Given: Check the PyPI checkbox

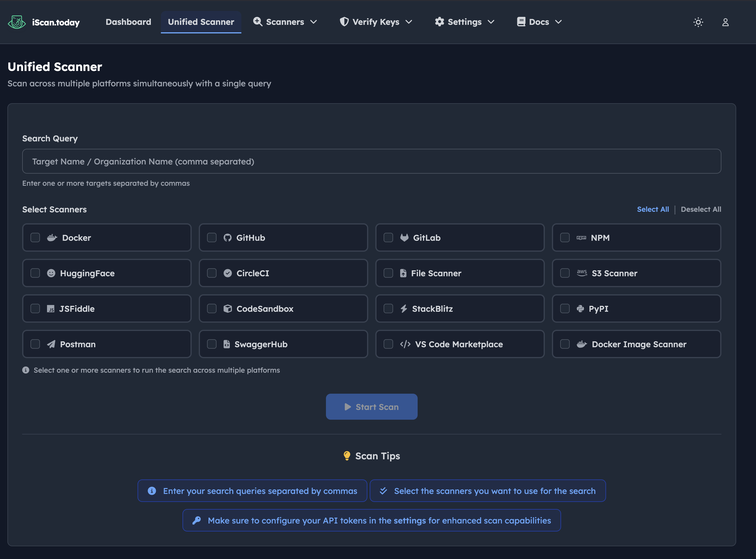Looking at the screenshot, I should point(565,308).
